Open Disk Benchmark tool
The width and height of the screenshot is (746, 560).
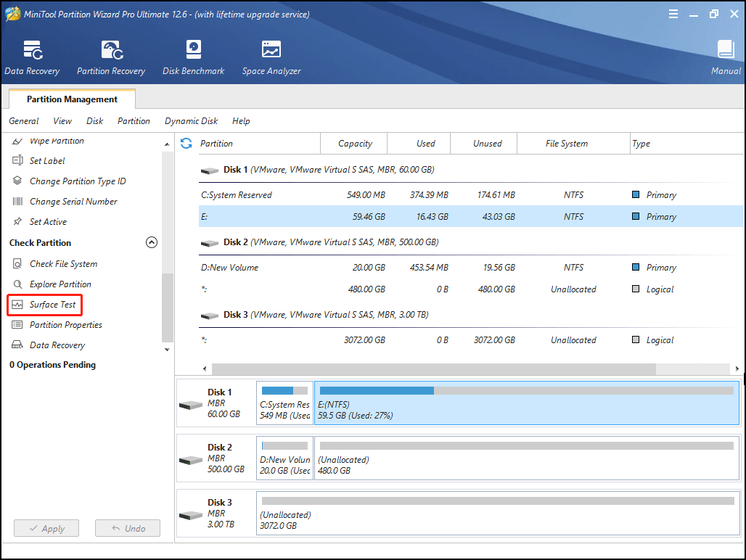click(x=193, y=57)
